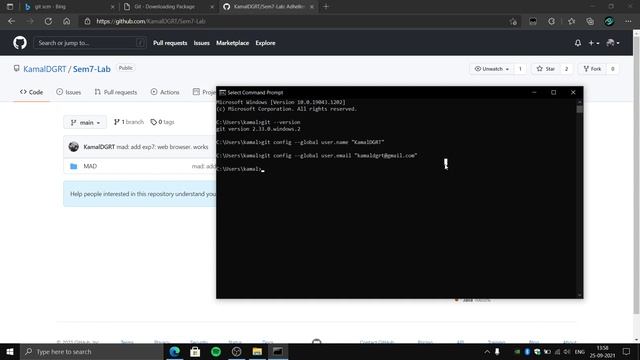Open new browser tab with plus

pos(326,7)
